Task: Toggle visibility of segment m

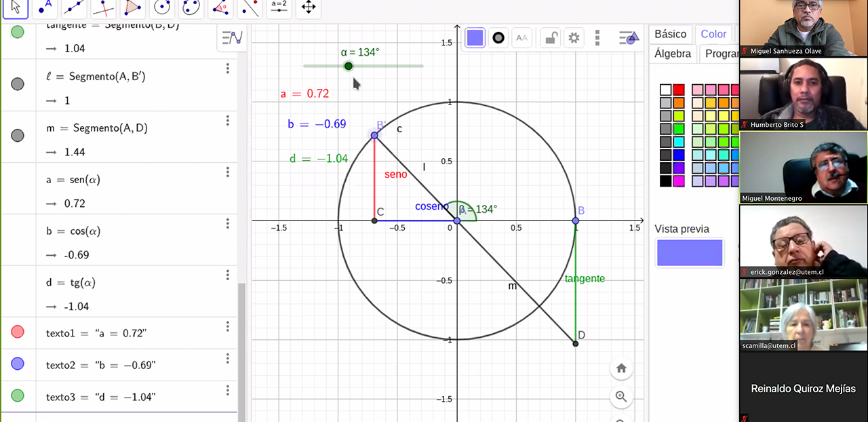Action: click(x=18, y=136)
